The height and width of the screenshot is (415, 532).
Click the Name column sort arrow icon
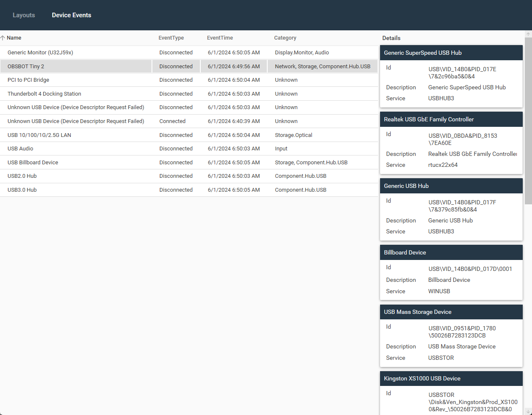pos(3,38)
